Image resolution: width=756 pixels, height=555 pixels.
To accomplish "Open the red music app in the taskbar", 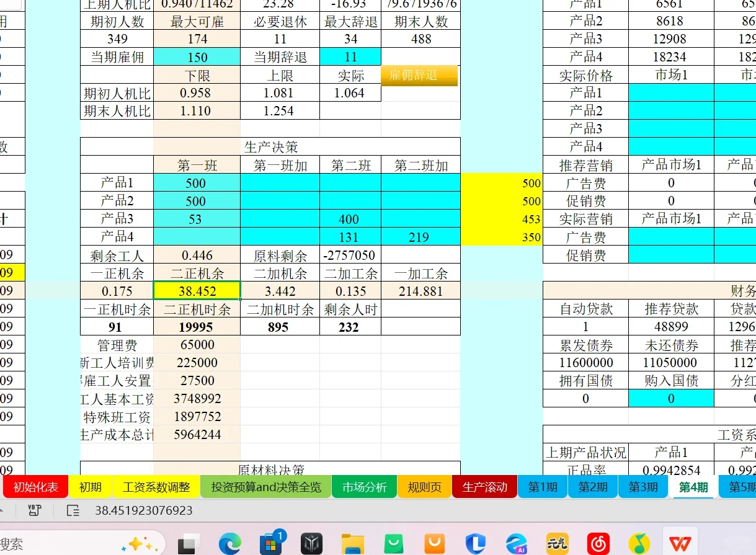I will [597, 543].
